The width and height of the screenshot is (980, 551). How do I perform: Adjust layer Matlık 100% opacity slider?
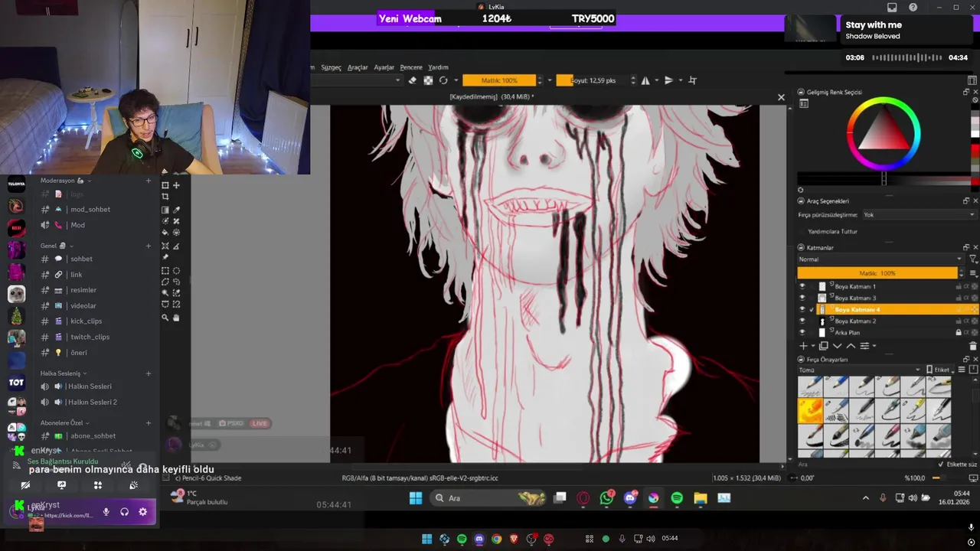(x=877, y=273)
